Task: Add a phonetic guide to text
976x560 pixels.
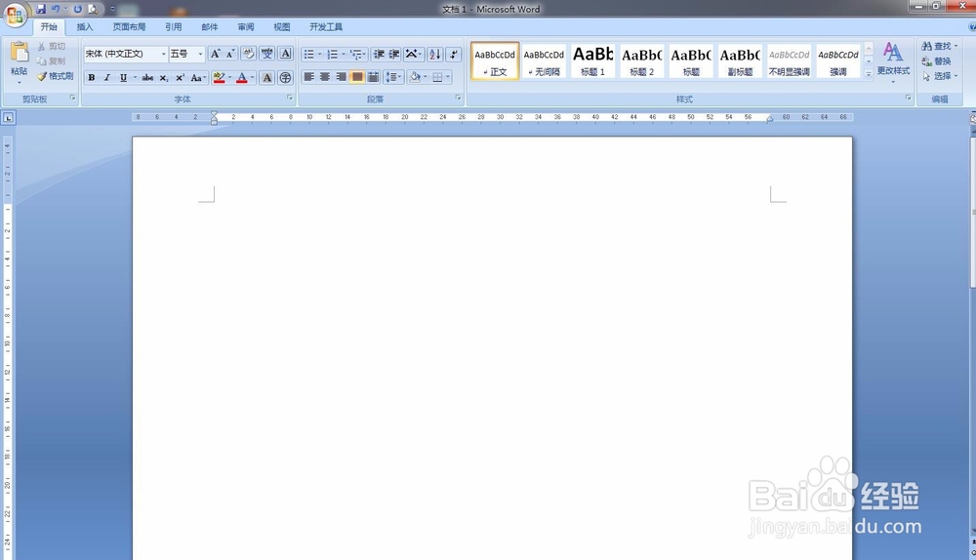Action: click(x=267, y=54)
